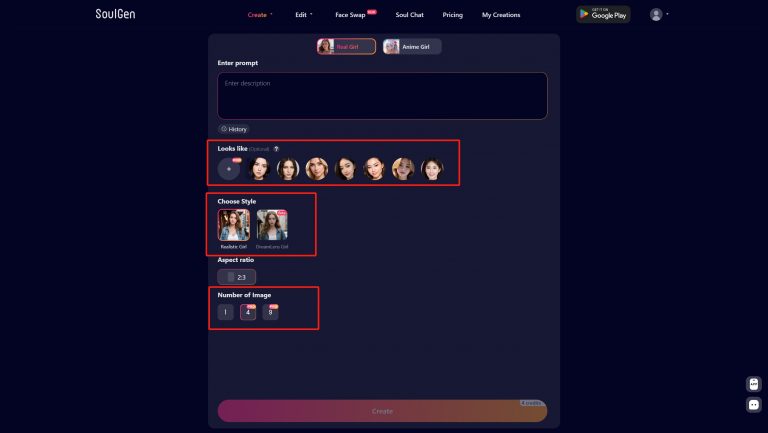Click the Get it on Google Play badge
The height and width of the screenshot is (433, 768).
coord(603,14)
